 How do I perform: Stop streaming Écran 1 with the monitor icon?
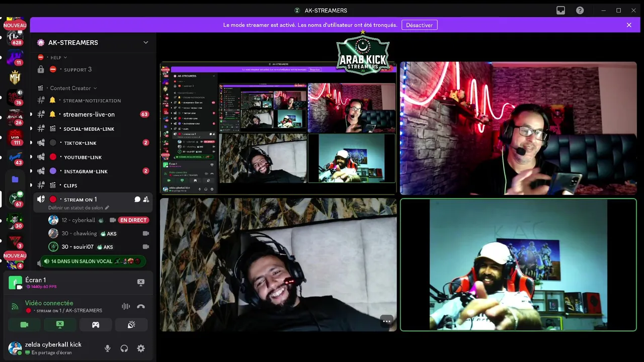click(141, 283)
